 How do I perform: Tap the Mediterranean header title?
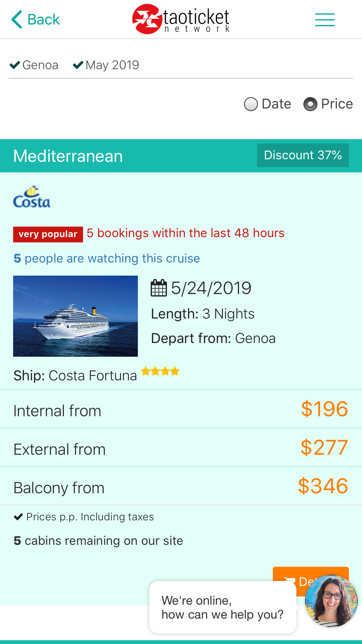(x=68, y=156)
